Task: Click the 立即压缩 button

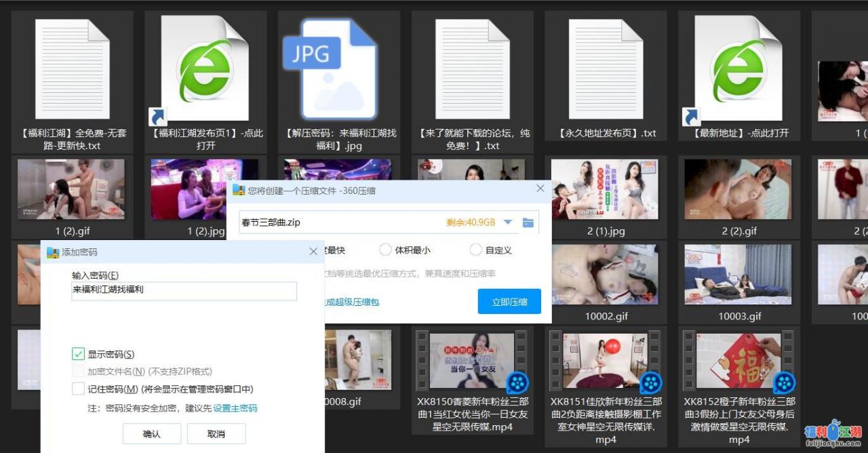Action: 509,302
